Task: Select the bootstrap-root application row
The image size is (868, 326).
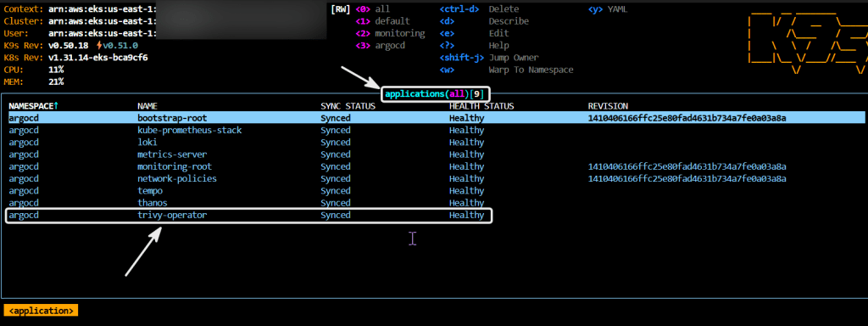Action: click(437, 118)
